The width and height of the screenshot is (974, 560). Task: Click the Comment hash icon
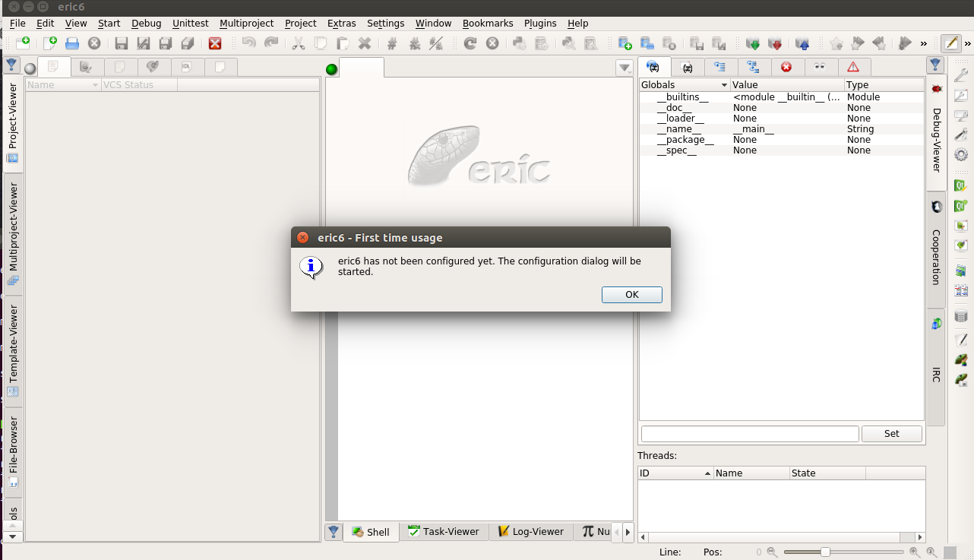point(392,43)
